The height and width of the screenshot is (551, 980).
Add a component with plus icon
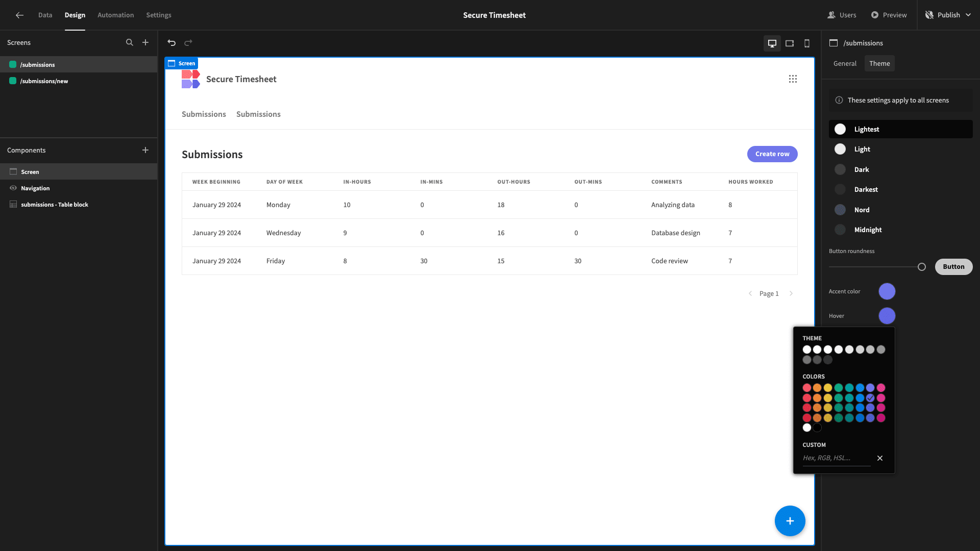[145, 150]
